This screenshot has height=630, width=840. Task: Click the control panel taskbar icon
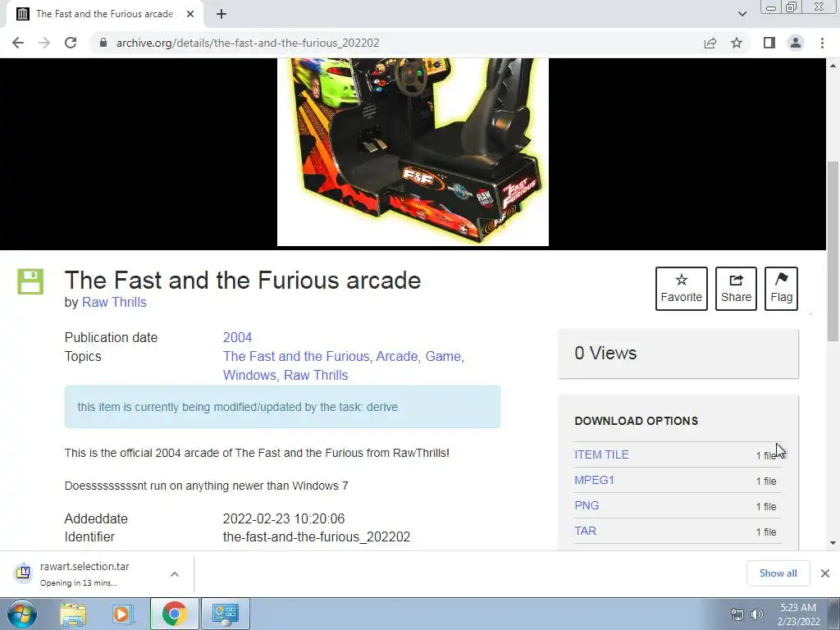225,614
